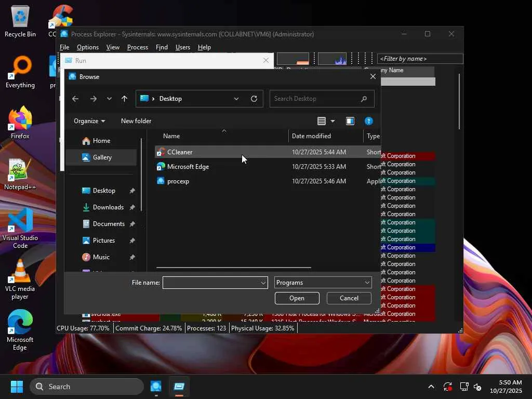Open recent locations chevron in Browse dialog
This screenshot has height=399, width=532.
109,99
